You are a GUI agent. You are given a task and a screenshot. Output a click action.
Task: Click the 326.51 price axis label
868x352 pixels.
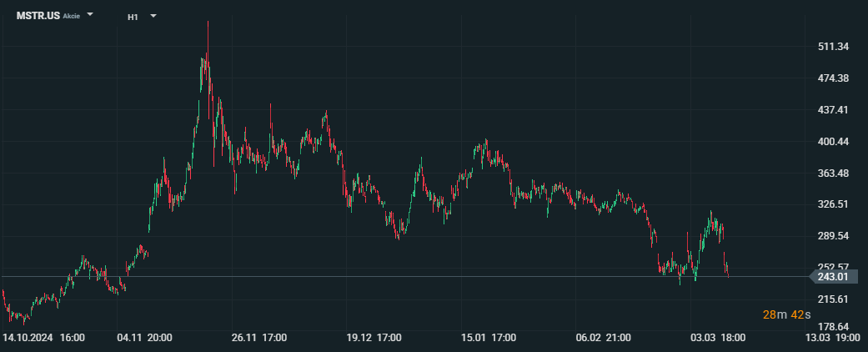pos(833,204)
